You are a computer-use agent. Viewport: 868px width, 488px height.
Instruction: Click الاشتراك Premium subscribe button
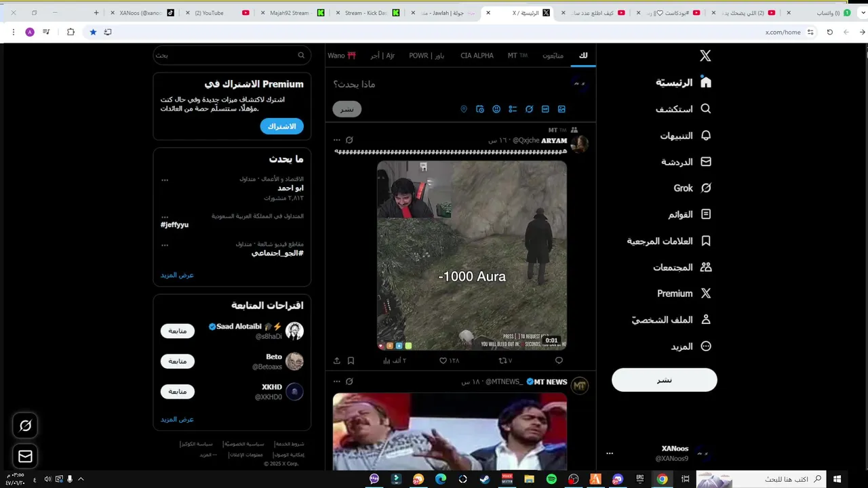[x=282, y=127]
